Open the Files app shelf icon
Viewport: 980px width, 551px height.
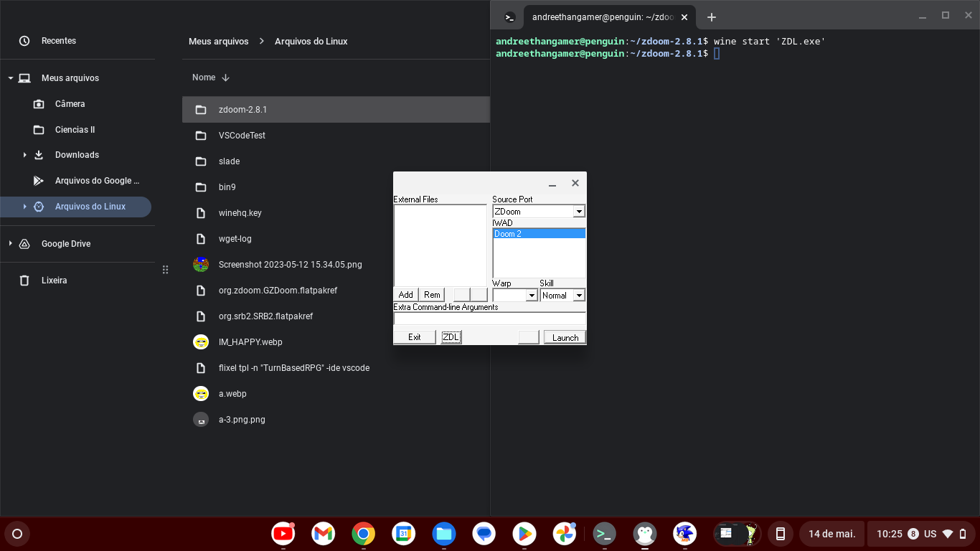[444, 534]
